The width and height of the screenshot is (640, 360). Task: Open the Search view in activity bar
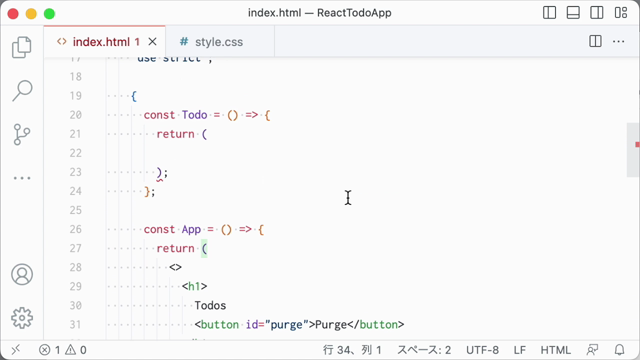(x=22, y=90)
